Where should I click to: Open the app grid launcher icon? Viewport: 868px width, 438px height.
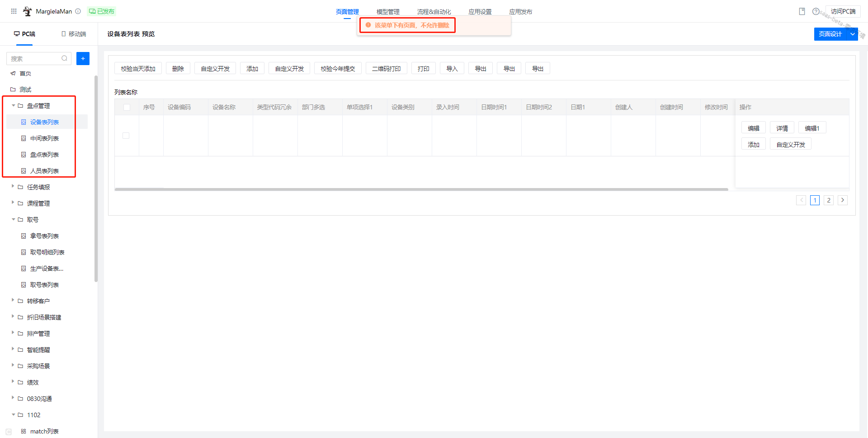click(14, 11)
